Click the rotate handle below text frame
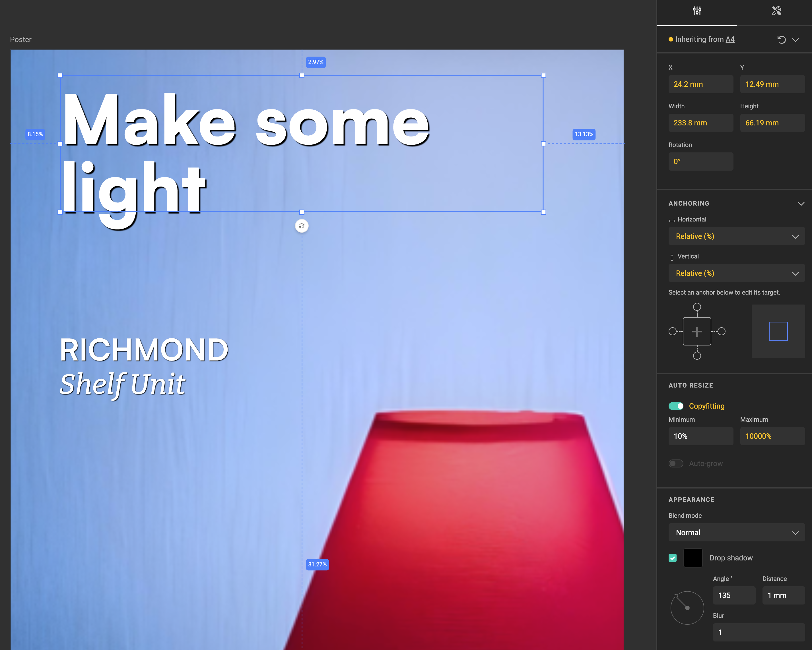 point(302,226)
